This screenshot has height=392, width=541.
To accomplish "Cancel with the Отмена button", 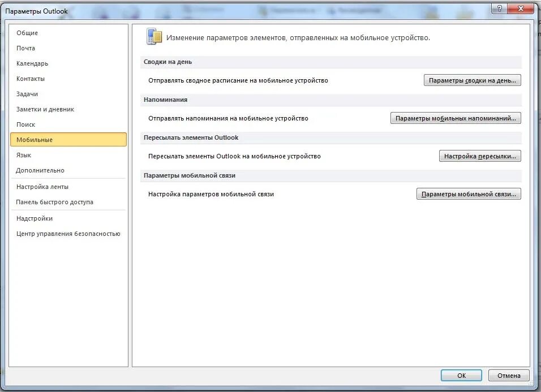I will (509, 376).
